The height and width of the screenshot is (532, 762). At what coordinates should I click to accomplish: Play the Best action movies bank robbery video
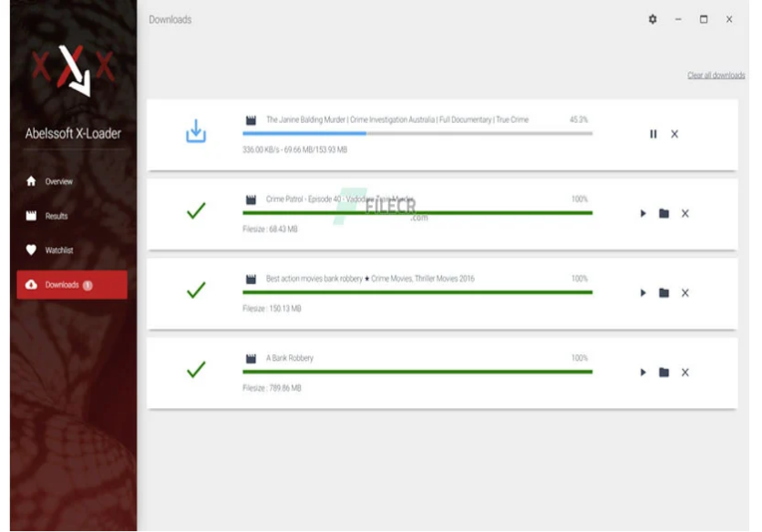click(x=643, y=293)
